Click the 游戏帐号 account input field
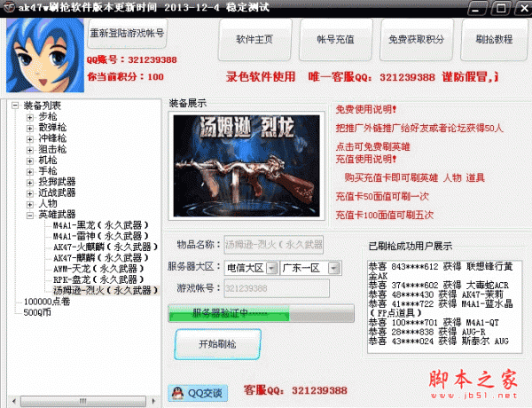532x408 pixels. coord(277,288)
